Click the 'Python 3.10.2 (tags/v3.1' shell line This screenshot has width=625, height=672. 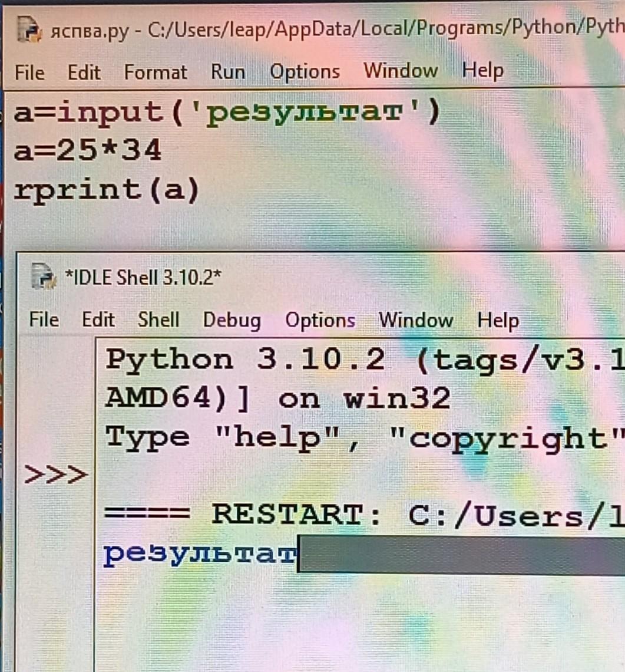[365, 360]
